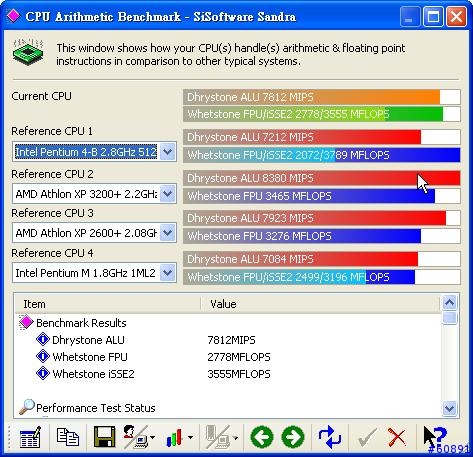Viewport: 473px width, 457px height.
Task: Select the Benchmark Results row
Action: (x=228, y=323)
